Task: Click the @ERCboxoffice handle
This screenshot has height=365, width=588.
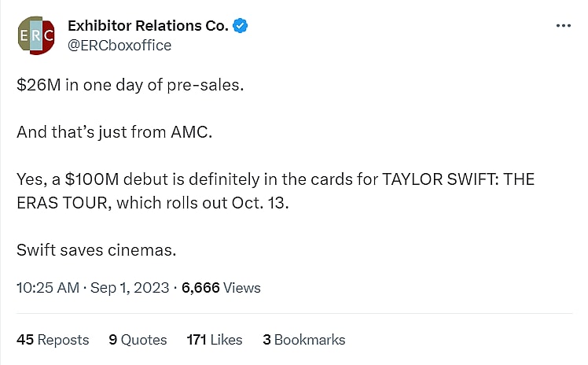Action: click(119, 45)
